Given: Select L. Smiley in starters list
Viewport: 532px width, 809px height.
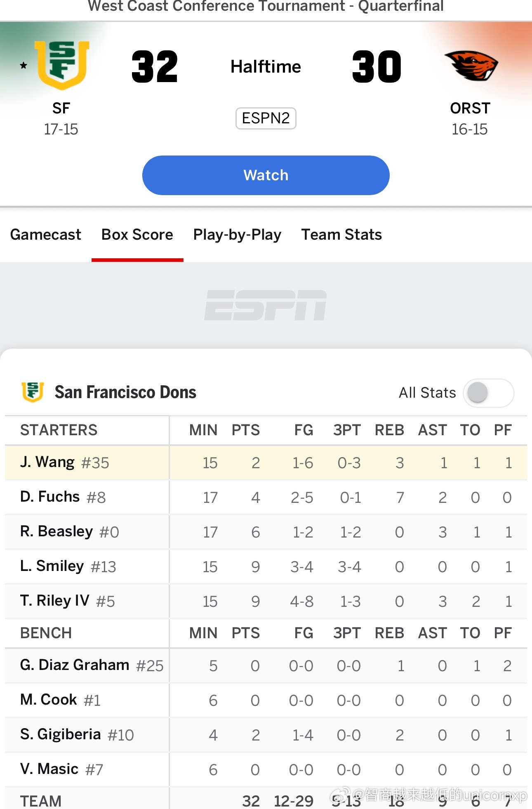Looking at the screenshot, I should point(52,566).
